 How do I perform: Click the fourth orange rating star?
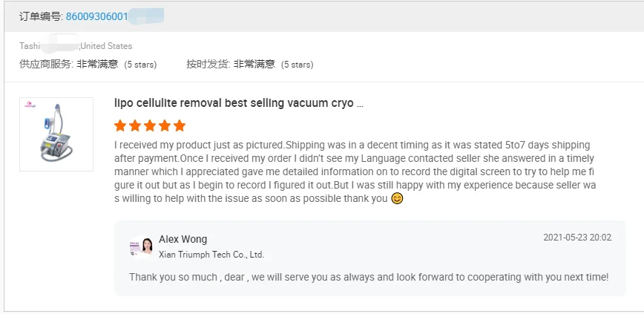point(165,125)
